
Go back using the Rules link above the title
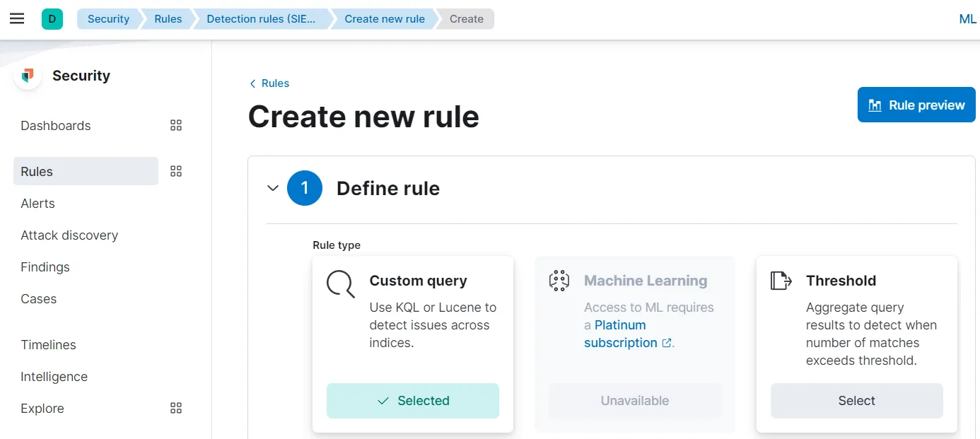[x=269, y=83]
